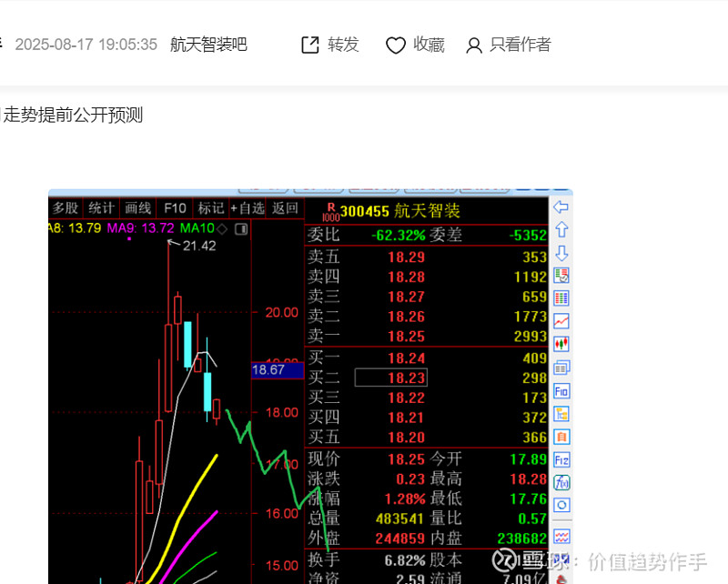Click the 今开 value 17.89
The image size is (728, 584).
pos(529,459)
